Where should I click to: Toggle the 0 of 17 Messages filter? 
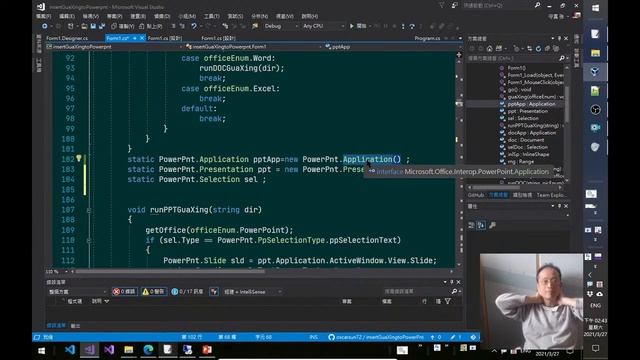pyautogui.click(x=187, y=291)
